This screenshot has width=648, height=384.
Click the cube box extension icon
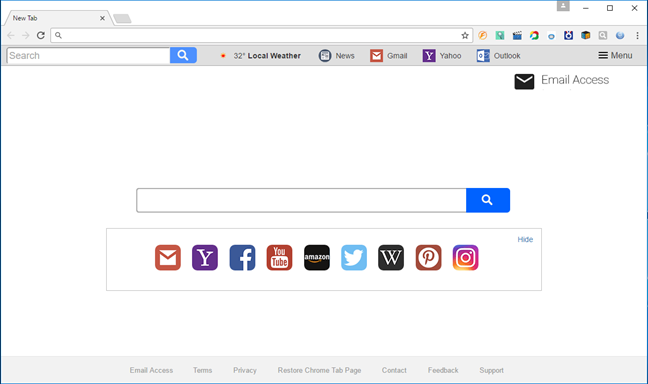coord(586,36)
